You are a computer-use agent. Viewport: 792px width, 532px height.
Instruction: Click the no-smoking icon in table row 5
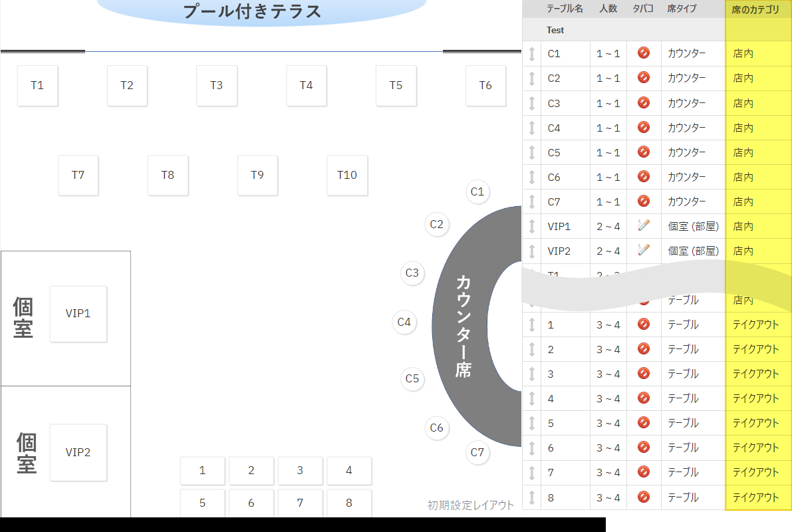coord(644,422)
